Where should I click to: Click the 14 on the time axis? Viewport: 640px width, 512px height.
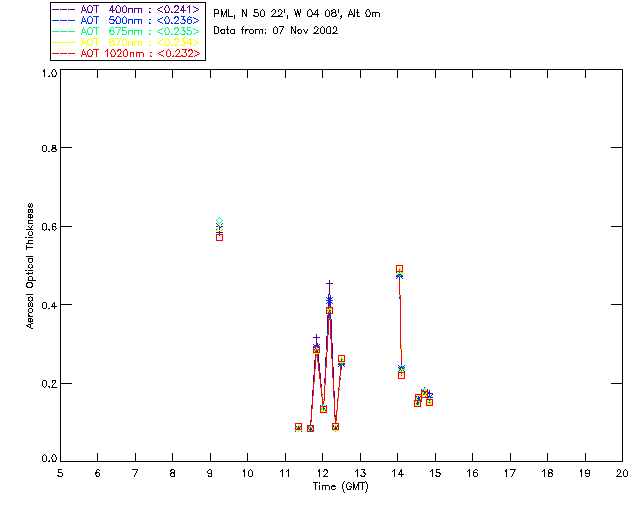pyautogui.click(x=398, y=473)
